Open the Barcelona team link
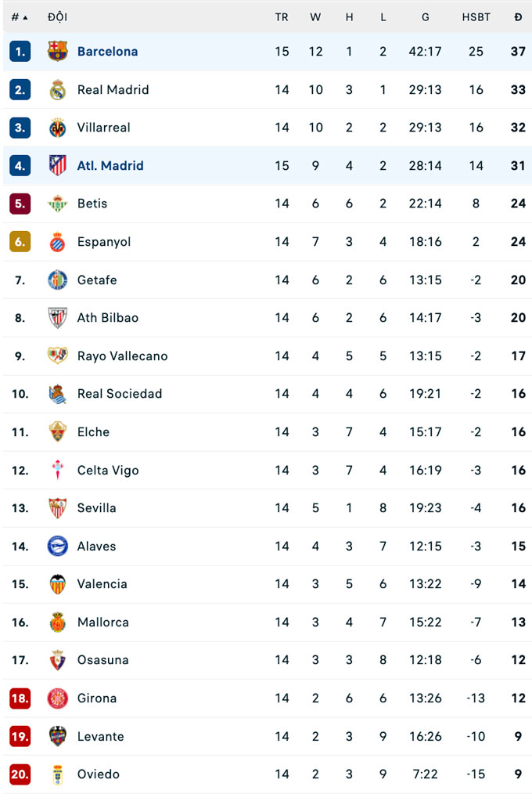Image resolution: width=532 pixels, height=794 pixels. tap(107, 52)
